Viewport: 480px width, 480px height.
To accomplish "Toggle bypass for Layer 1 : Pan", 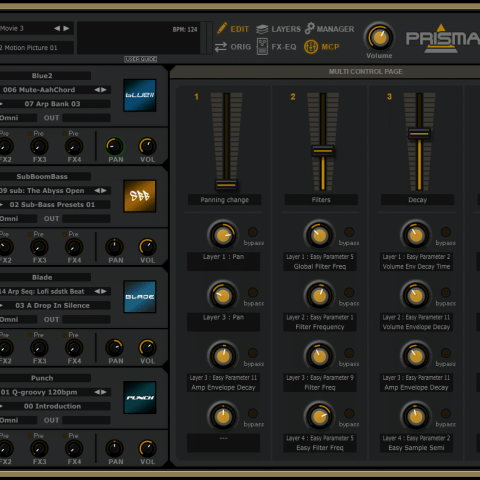I will click(x=253, y=232).
